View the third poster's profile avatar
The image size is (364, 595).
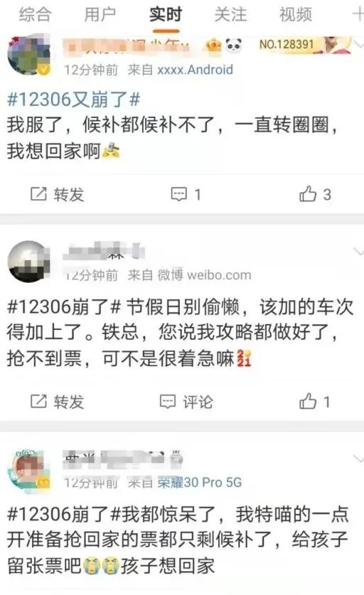click(x=29, y=469)
